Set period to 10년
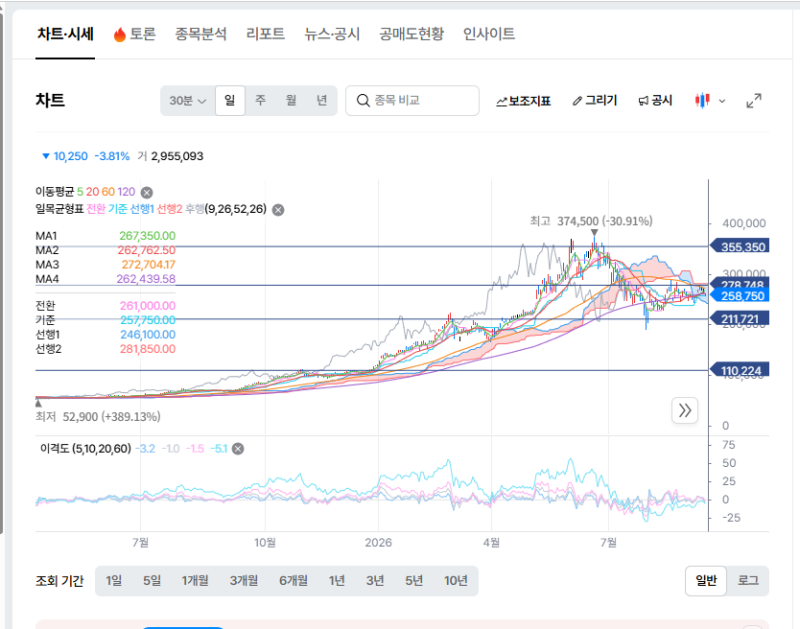 point(456,581)
